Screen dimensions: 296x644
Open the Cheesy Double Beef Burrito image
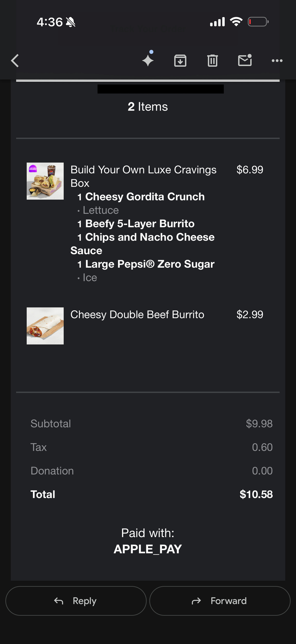click(45, 326)
